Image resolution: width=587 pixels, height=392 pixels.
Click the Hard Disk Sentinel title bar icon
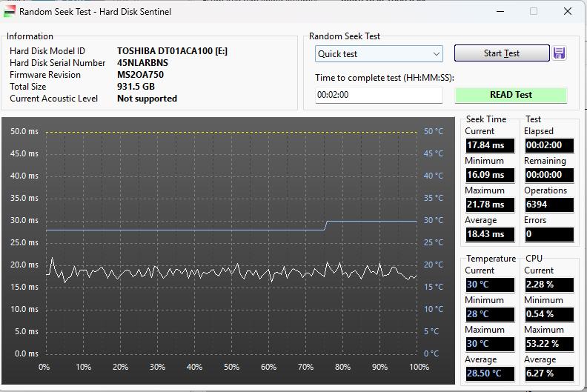coord(10,11)
